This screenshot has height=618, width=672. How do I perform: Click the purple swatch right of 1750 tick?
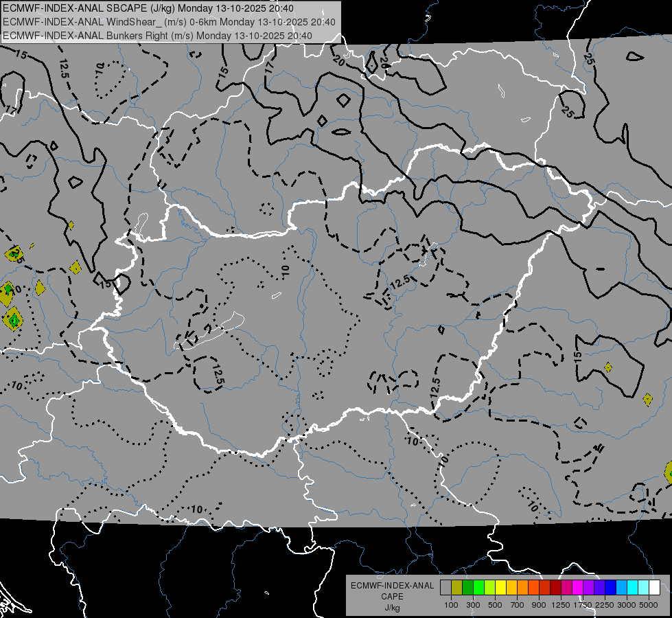tap(588, 588)
